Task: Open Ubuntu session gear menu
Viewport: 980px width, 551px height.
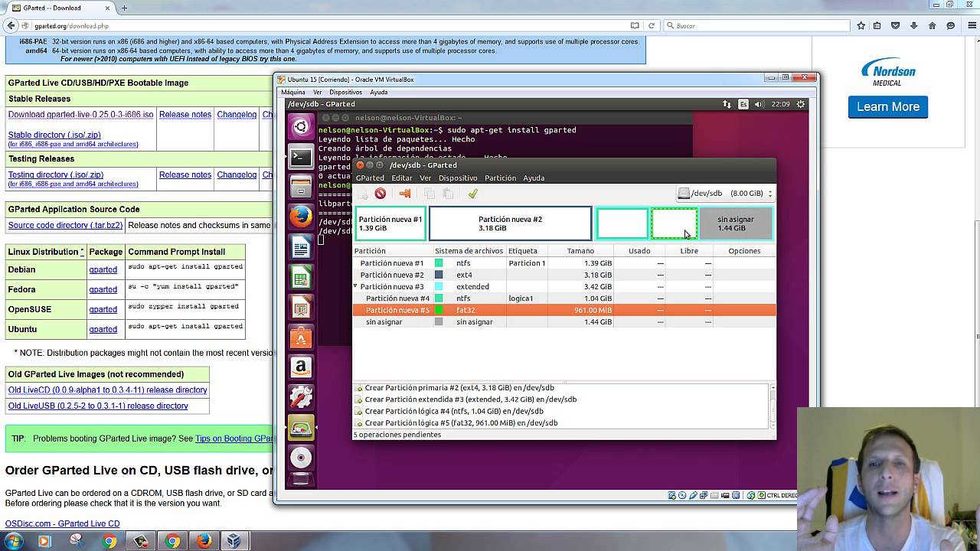Action: coord(801,104)
